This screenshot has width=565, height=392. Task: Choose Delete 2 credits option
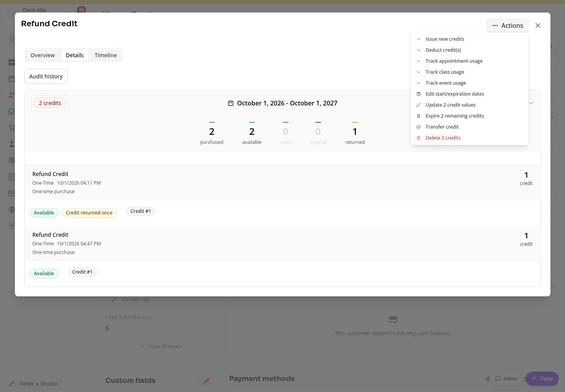(469, 138)
